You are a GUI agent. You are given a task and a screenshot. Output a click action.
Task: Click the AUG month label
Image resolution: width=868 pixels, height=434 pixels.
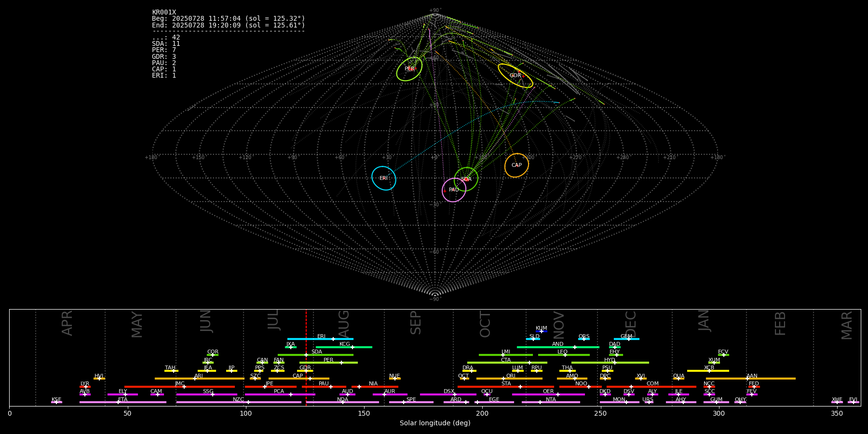pyautogui.click(x=343, y=325)
